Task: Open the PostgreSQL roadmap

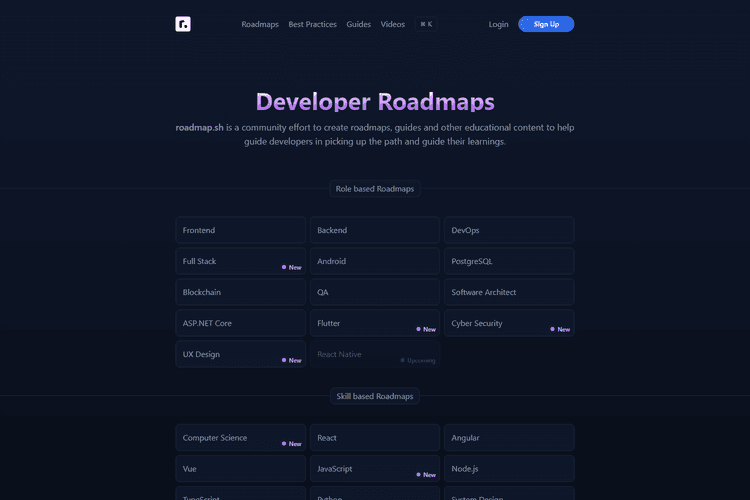Action: click(509, 261)
